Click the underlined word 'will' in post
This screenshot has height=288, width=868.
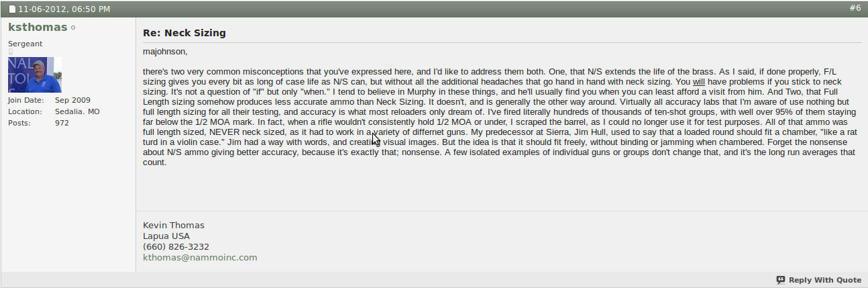point(699,82)
